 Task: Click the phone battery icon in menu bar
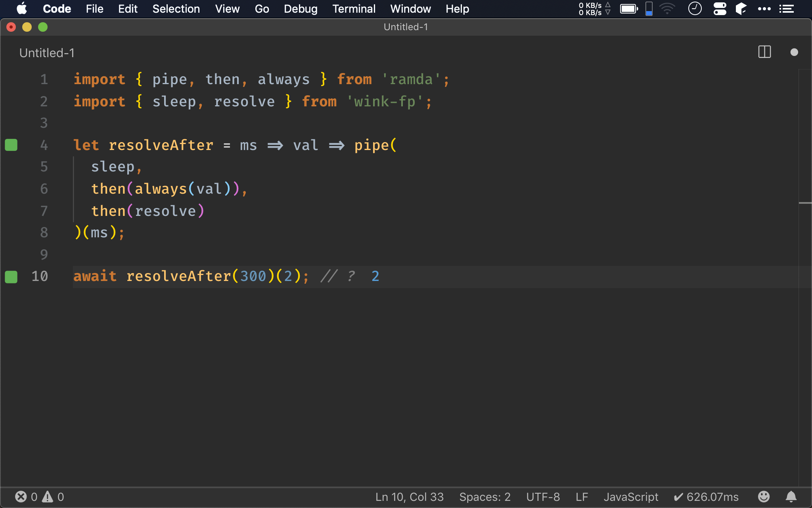click(x=649, y=9)
